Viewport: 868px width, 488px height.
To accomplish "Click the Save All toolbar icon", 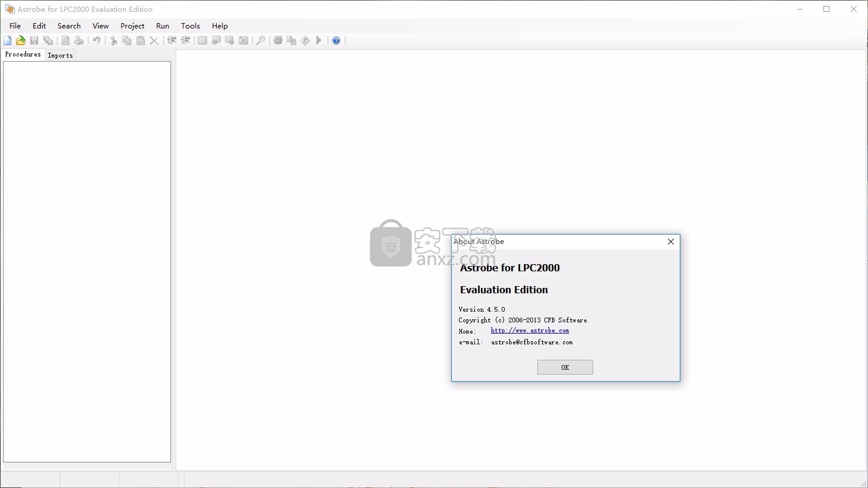I will [x=49, y=40].
